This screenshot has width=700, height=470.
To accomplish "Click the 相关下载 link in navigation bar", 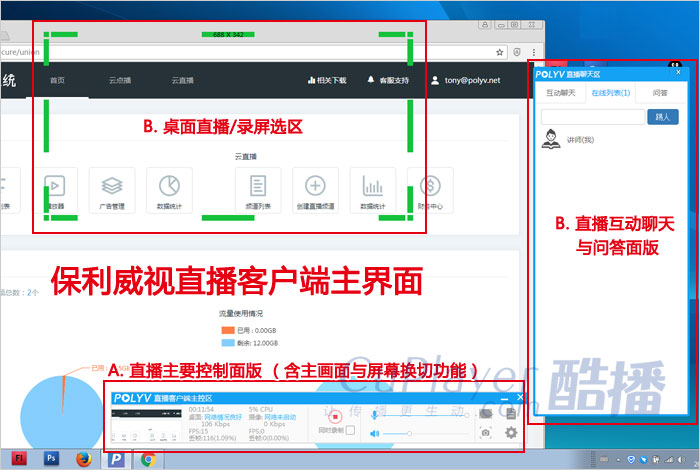I will [x=327, y=80].
